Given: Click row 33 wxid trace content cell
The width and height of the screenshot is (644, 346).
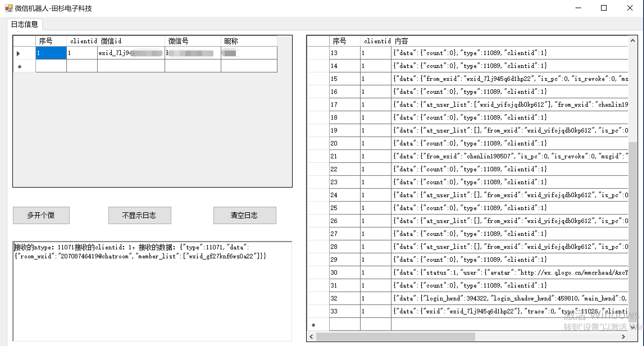Looking at the screenshot, I should 509,311.
